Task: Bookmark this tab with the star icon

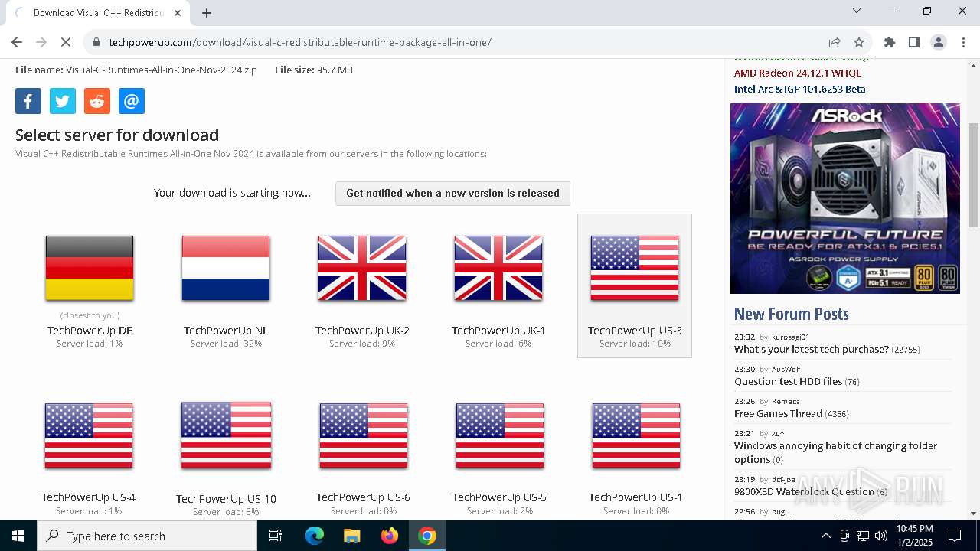Action: (859, 42)
